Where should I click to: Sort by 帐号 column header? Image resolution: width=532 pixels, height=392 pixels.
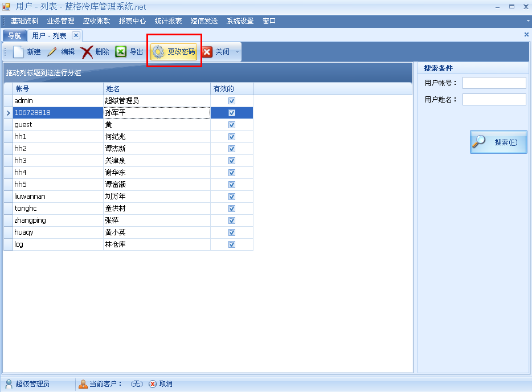(x=58, y=88)
